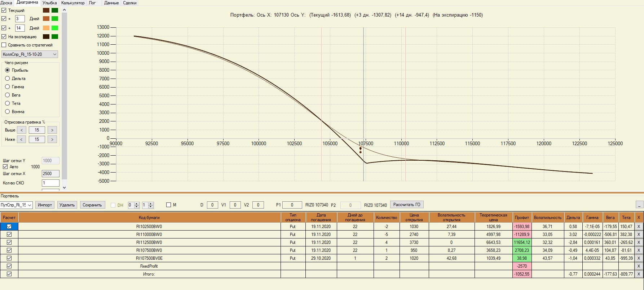Image resolution: width=644 pixels, height=290 pixels.
Task: Click the profit cell 11654,12
Action: point(522,242)
